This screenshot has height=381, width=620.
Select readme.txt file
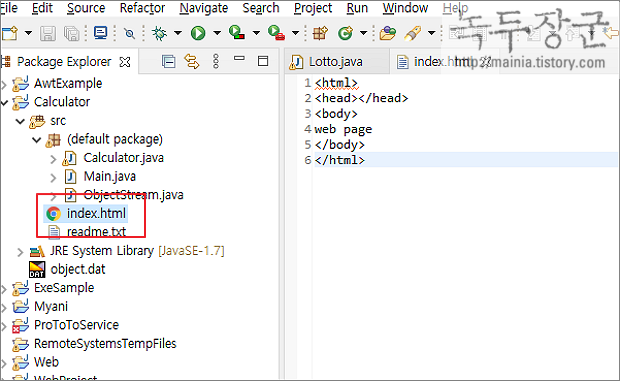(x=96, y=232)
